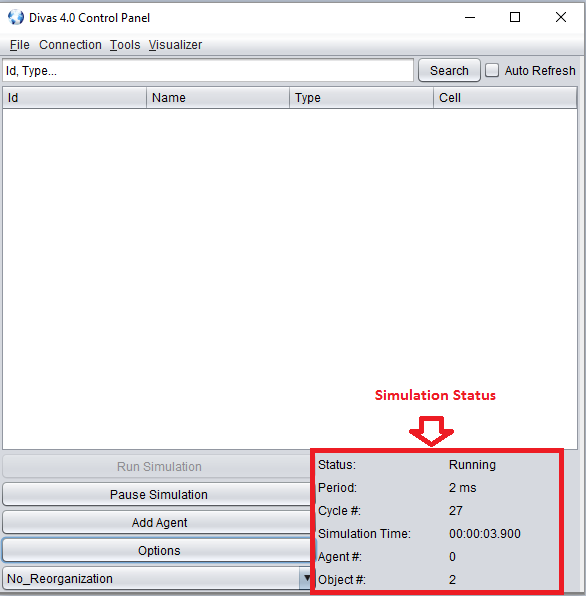The image size is (586, 596).
Task: Open the File menu
Action: [19, 45]
